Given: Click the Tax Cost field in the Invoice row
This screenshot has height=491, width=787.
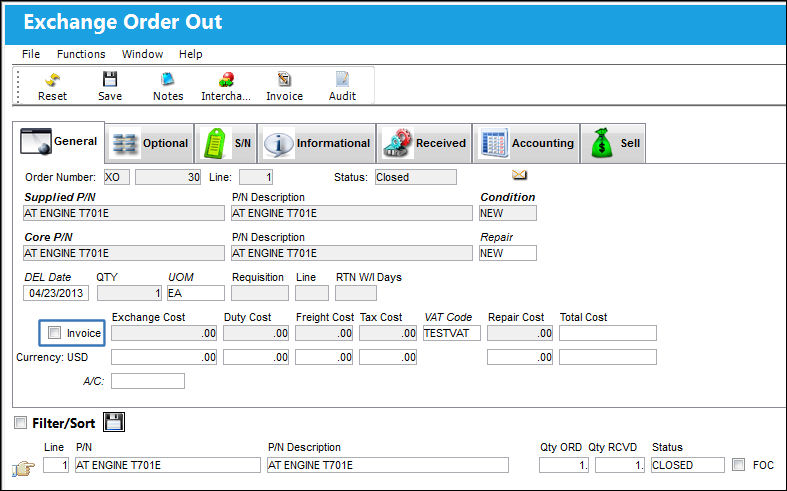Looking at the screenshot, I should pos(388,333).
